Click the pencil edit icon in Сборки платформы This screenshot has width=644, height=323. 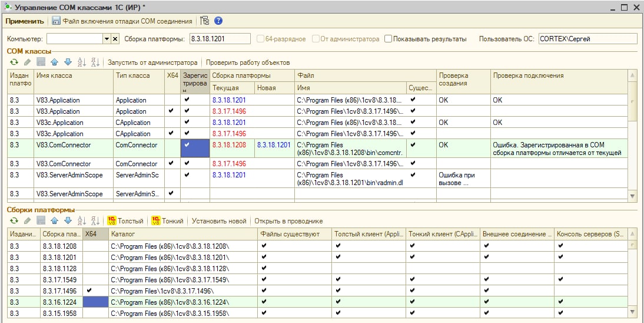[28, 221]
